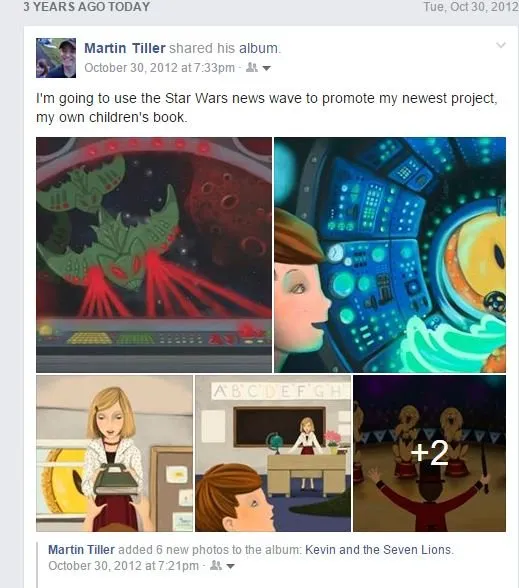Expand the post options chevron at top right
Image resolution: width=519 pixels, height=588 pixels.
pos(501,45)
